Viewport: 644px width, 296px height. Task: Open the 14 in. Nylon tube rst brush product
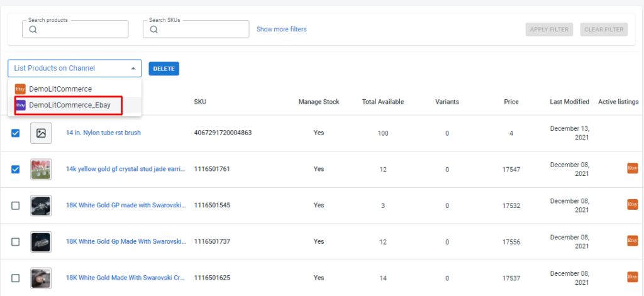(x=103, y=133)
